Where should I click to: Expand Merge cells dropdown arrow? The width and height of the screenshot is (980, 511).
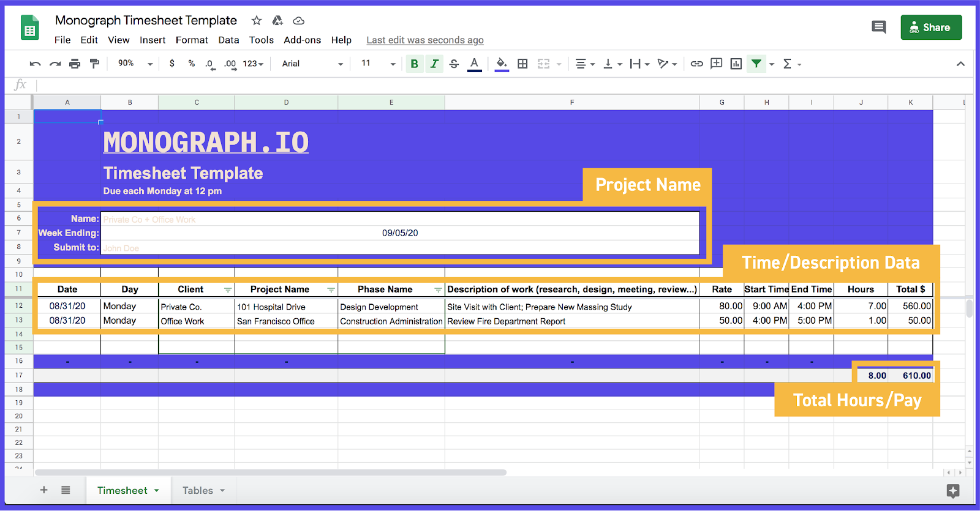pyautogui.click(x=559, y=64)
